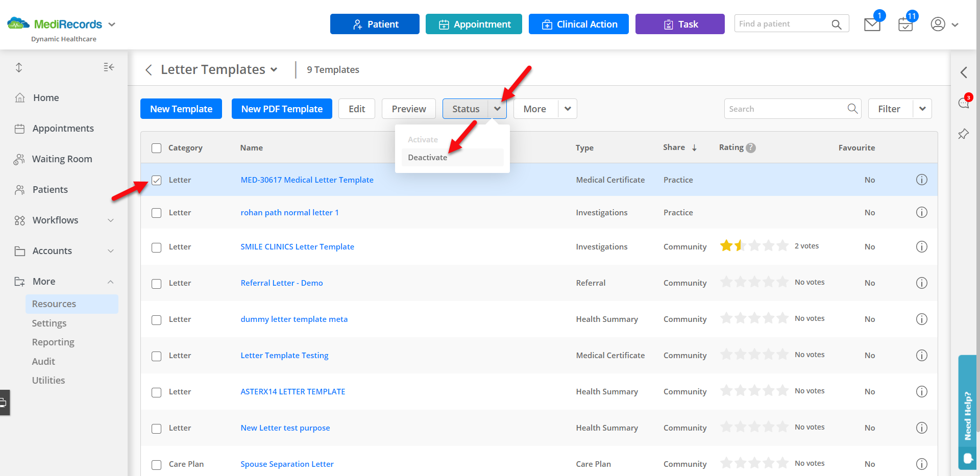Image resolution: width=980 pixels, height=476 pixels.
Task: Open info for Referral Letter - Demo
Action: 921,283
